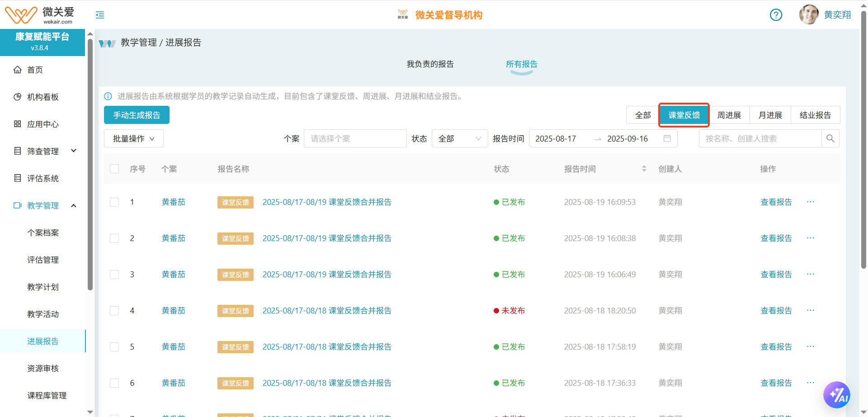
Task: Toggle the select-all header checkbox
Action: pos(114,169)
